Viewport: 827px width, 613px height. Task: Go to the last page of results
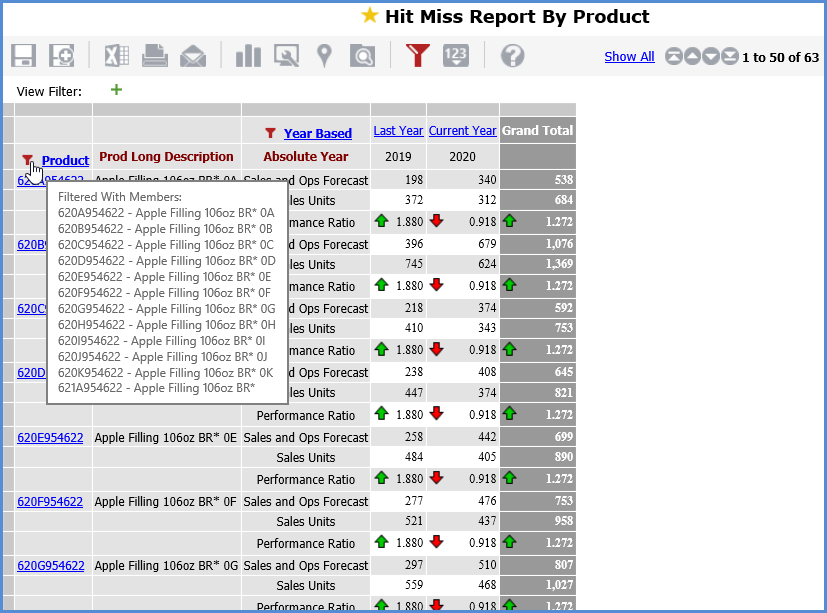730,57
